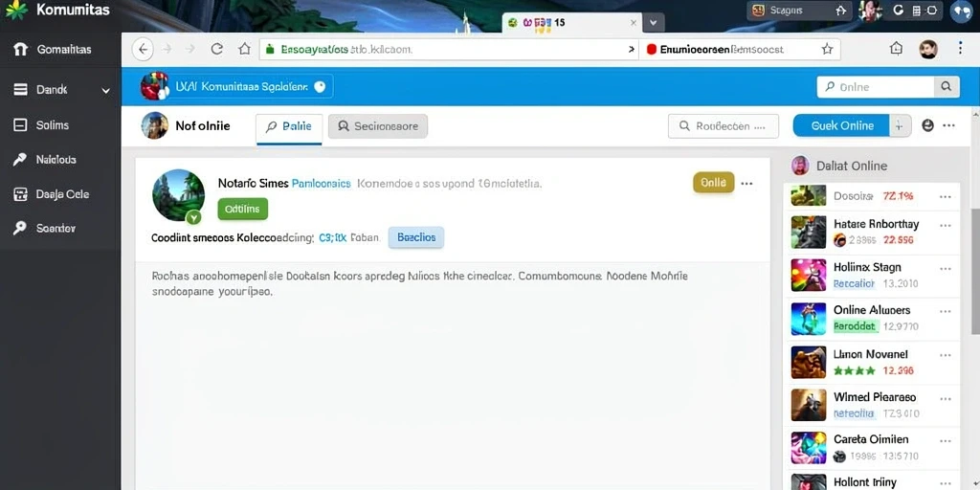Click the green Parodiat tag under Online Alupers
980x490 pixels.
click(x=857, y=326)
